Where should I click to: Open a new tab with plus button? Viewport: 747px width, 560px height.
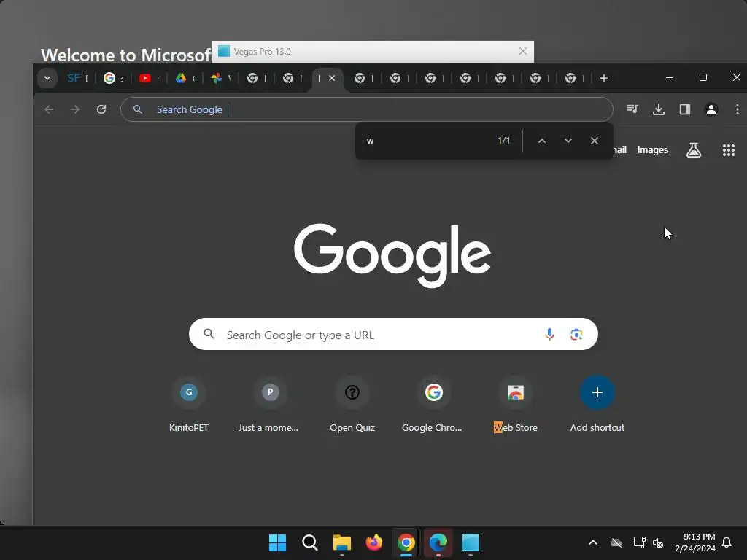click(603, 78)
